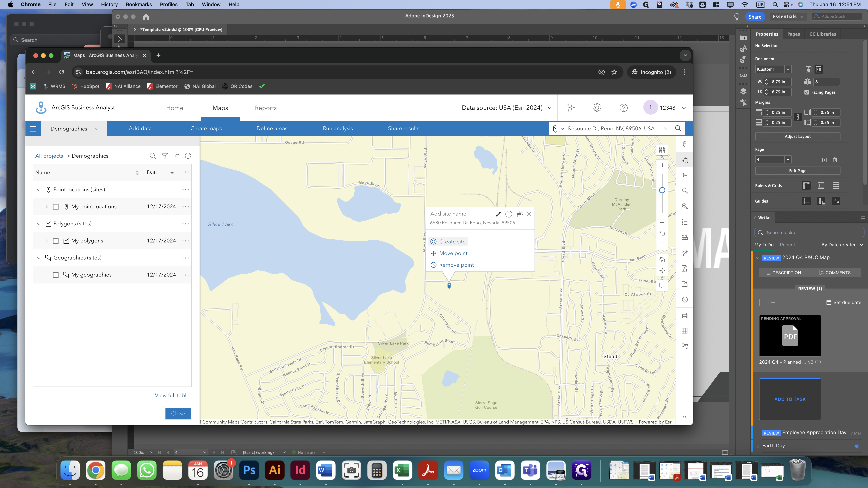This screenshot has height=488, width=868.
Task: Open the project filter funnel icon
Action: (x=164, y=156)
